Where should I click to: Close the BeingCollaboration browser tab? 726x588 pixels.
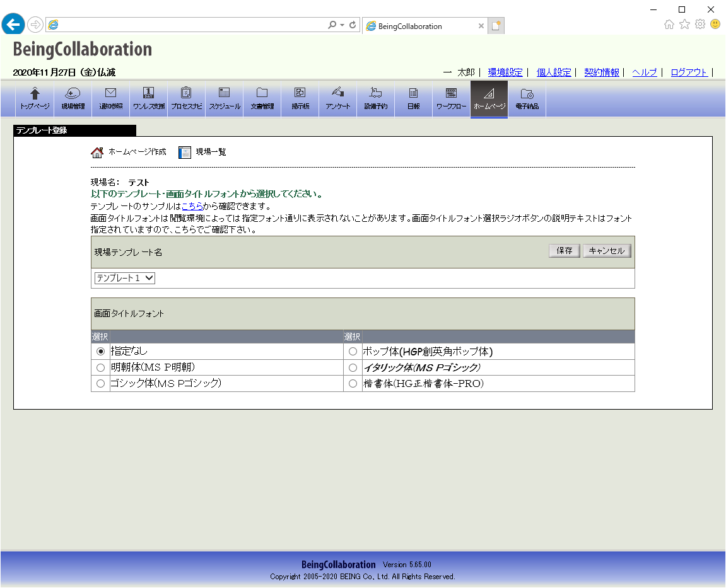481,26
